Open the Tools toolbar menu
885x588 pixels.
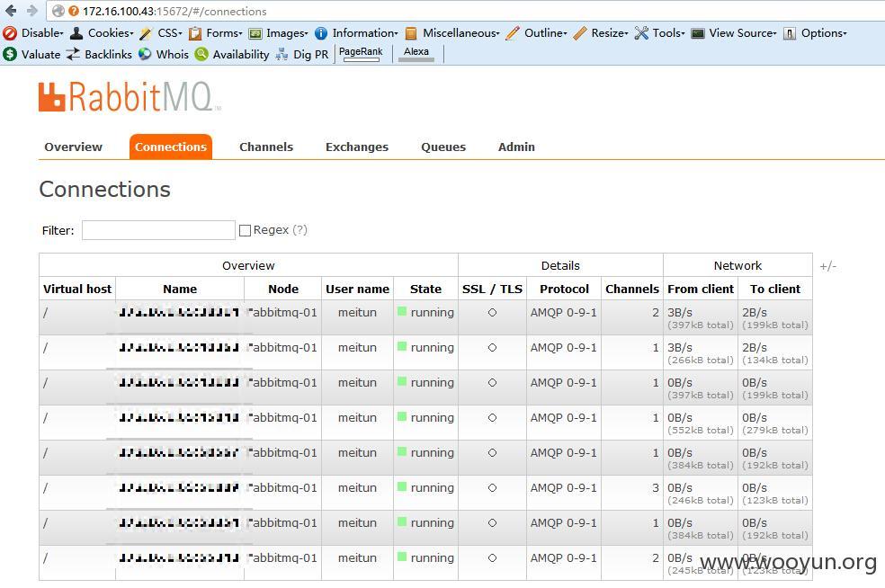click(668, 33)
